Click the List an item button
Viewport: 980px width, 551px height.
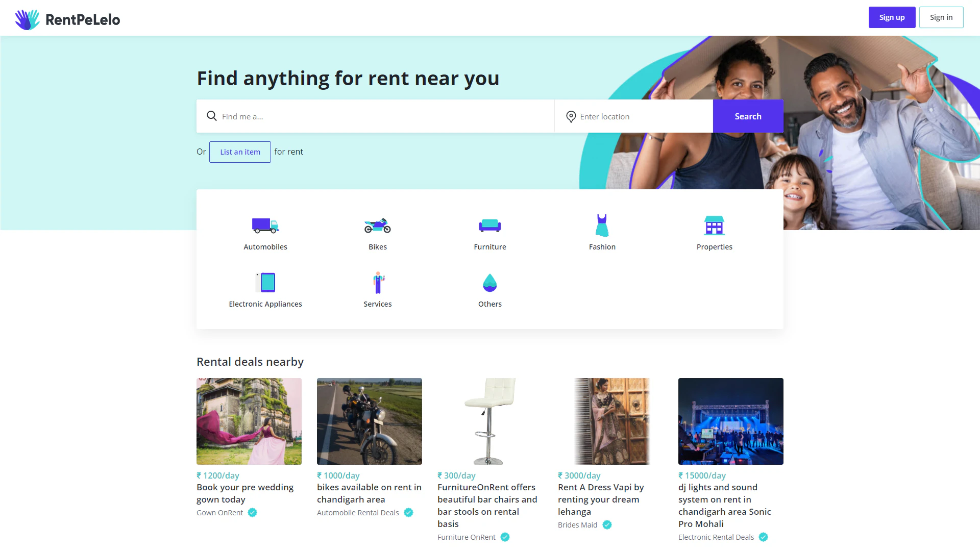[x=240, y=152]
